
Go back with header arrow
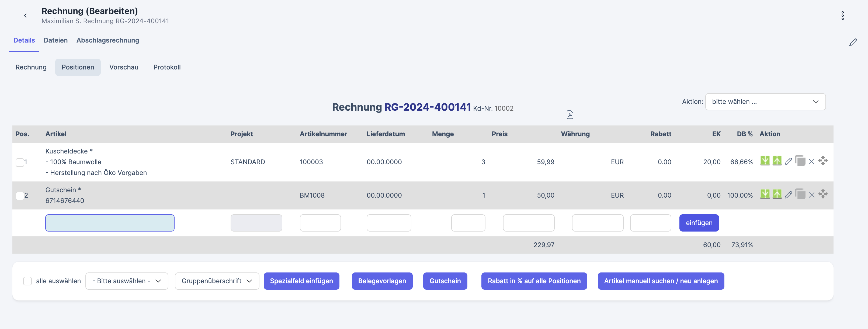pyautogui.click(x=25, y=16)
